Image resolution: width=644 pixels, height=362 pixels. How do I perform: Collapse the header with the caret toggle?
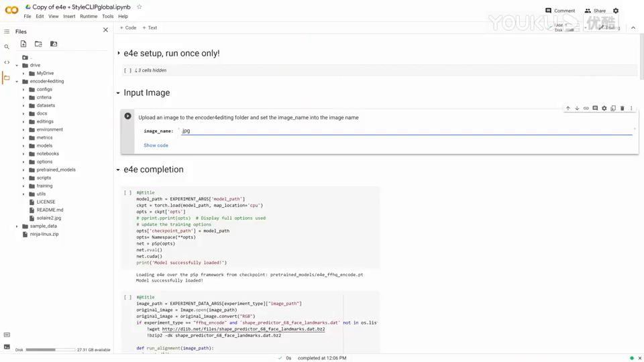[x=634, y=27]
